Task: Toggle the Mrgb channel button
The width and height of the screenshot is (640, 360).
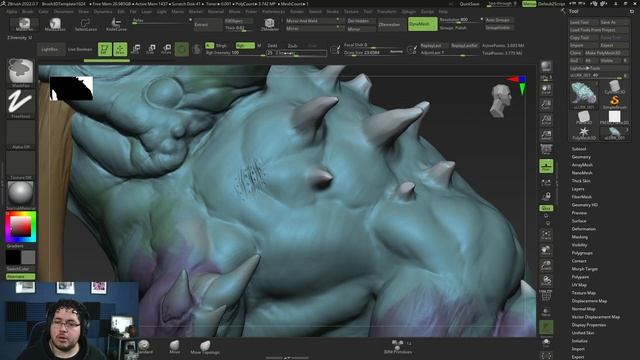Action: (221, 45)
